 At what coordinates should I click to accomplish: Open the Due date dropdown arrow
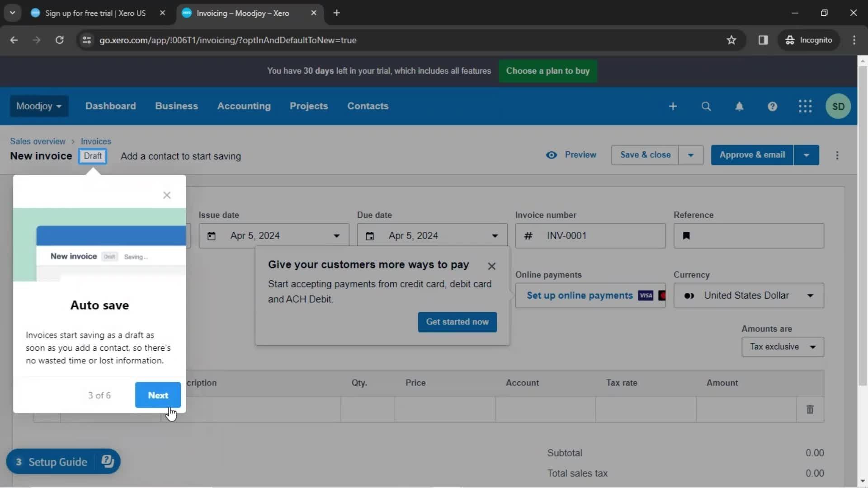point(495,236)
